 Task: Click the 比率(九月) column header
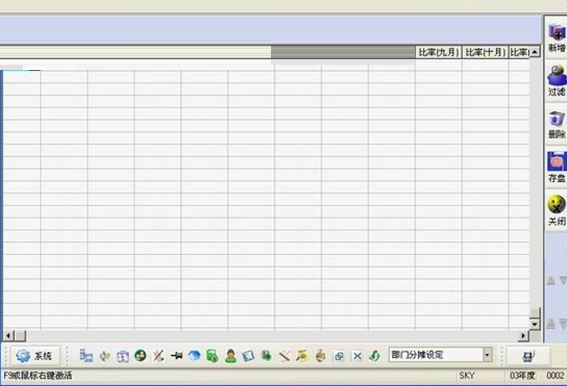click(x=439, y=52)
